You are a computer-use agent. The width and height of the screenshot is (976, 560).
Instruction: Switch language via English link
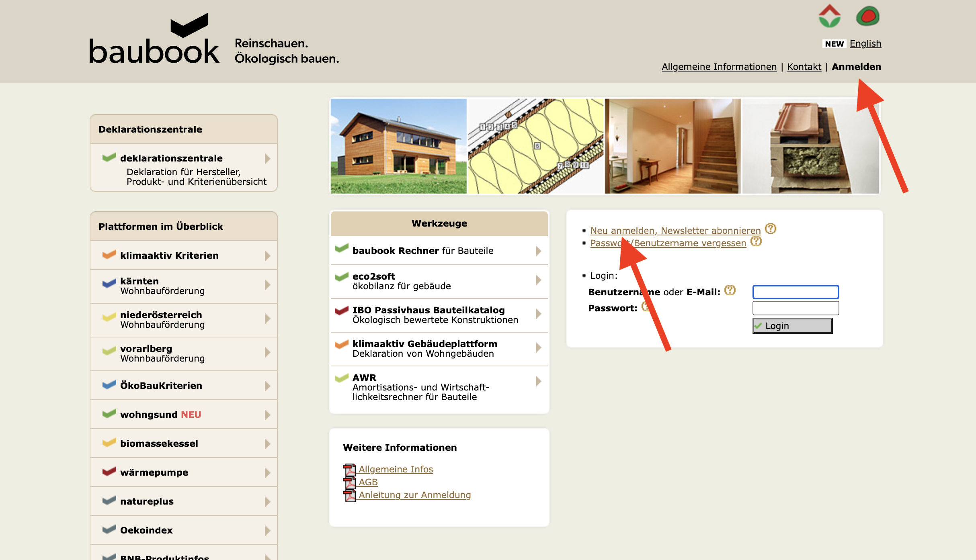tap(865, 43)
